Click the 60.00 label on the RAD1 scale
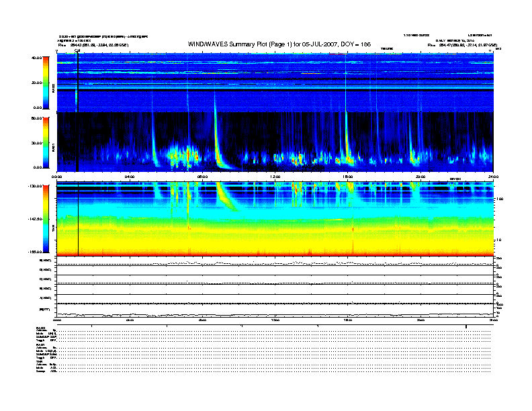Screen dimensions: 532x411 click(37, 118)
